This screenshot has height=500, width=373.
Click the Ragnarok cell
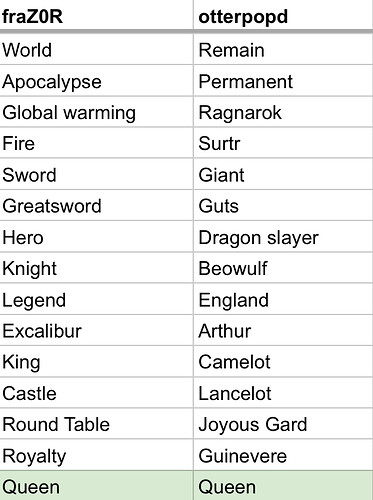tap(283, 112)
